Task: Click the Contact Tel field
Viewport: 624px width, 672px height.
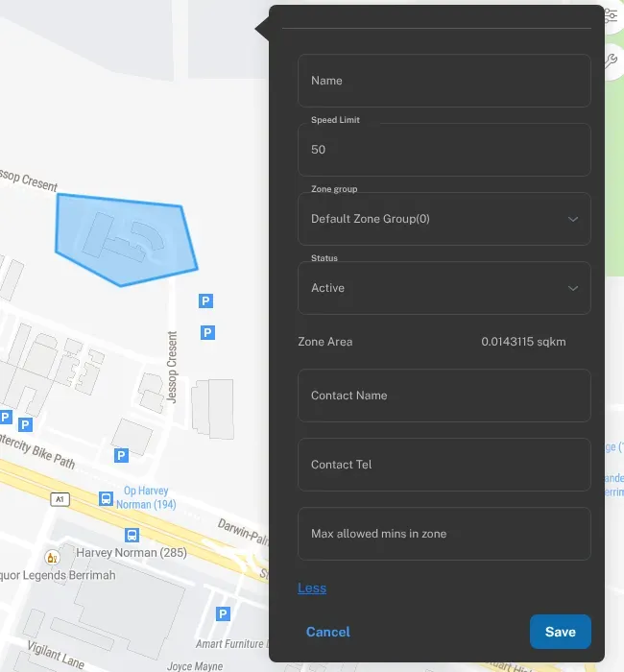Action: [444, 465]
